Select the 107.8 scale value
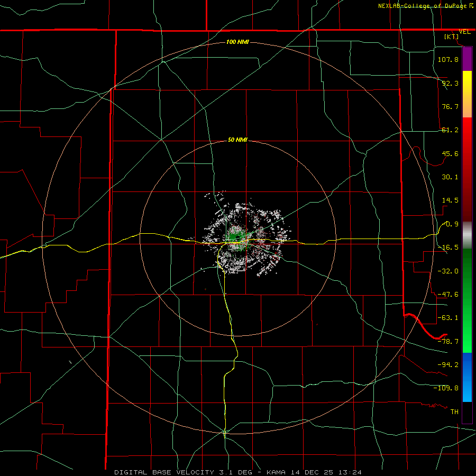This screenshot has width=476, height=476. click(x=448, y=59)
